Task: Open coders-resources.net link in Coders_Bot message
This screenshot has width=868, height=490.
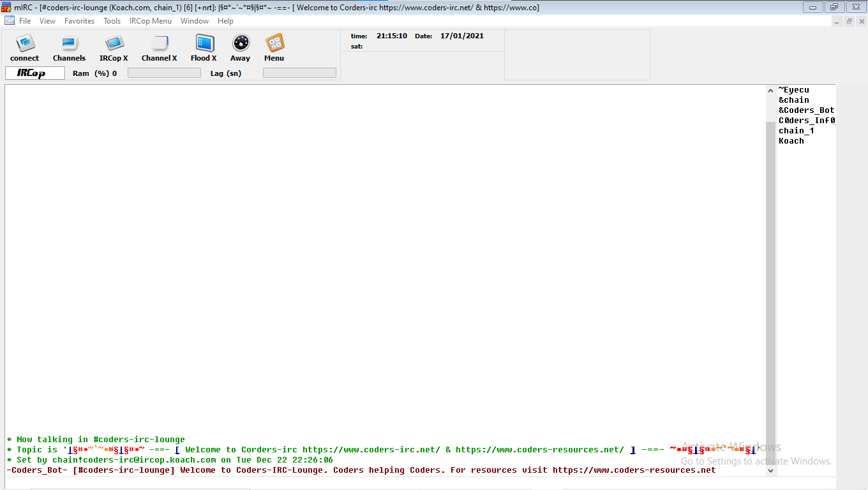Action: [x=634, y=470]
